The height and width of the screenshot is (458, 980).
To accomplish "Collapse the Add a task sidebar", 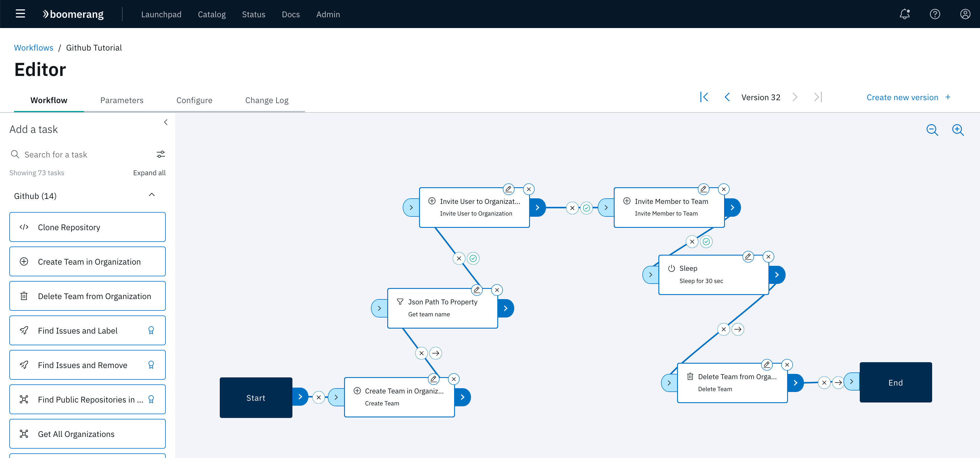I will 165,122.
